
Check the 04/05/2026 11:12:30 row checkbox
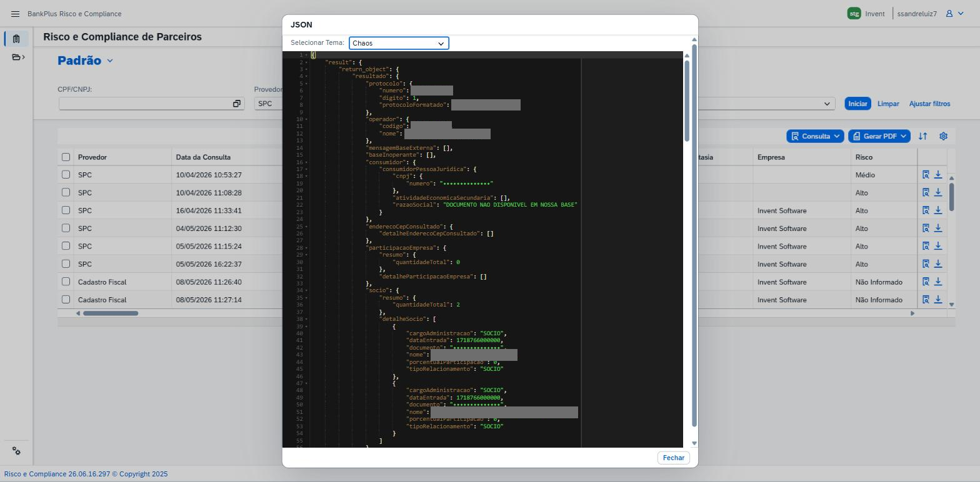(x=66, y=228)
